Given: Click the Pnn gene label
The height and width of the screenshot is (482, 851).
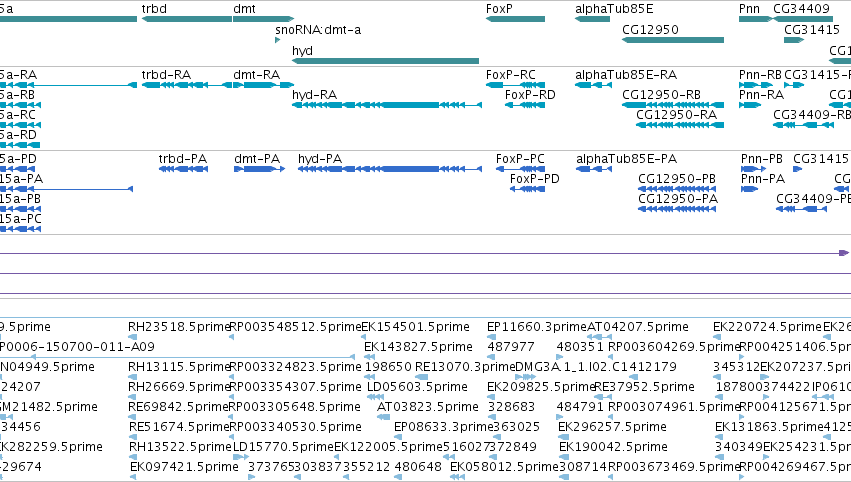Looking at the screenshot, I should click(x=750, y=9).
